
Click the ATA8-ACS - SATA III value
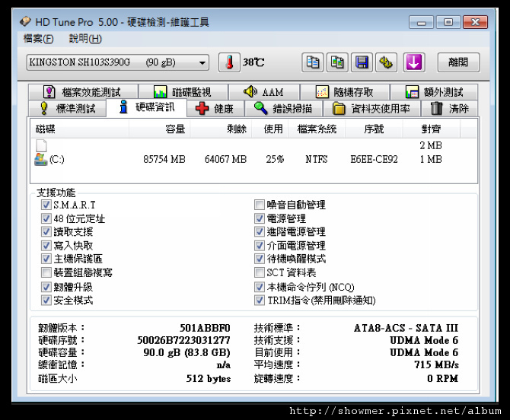point(406,328)
